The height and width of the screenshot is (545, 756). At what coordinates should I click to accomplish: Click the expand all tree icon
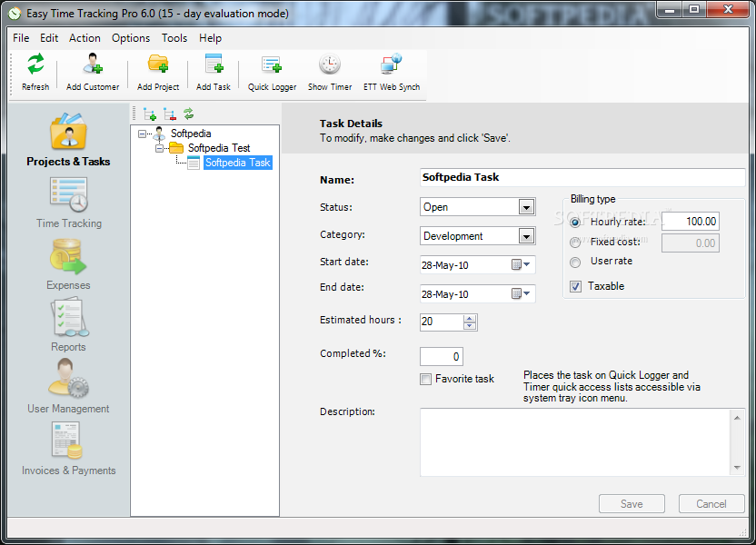(x=150, y=114)
